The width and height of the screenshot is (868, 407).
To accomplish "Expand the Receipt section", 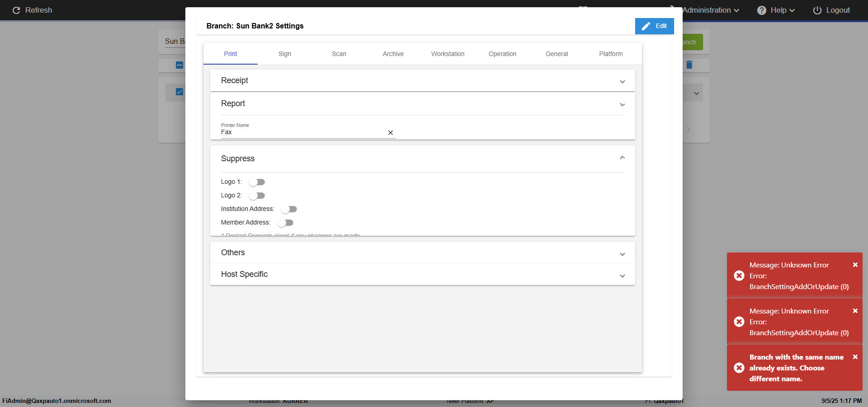I will point(622,82).
